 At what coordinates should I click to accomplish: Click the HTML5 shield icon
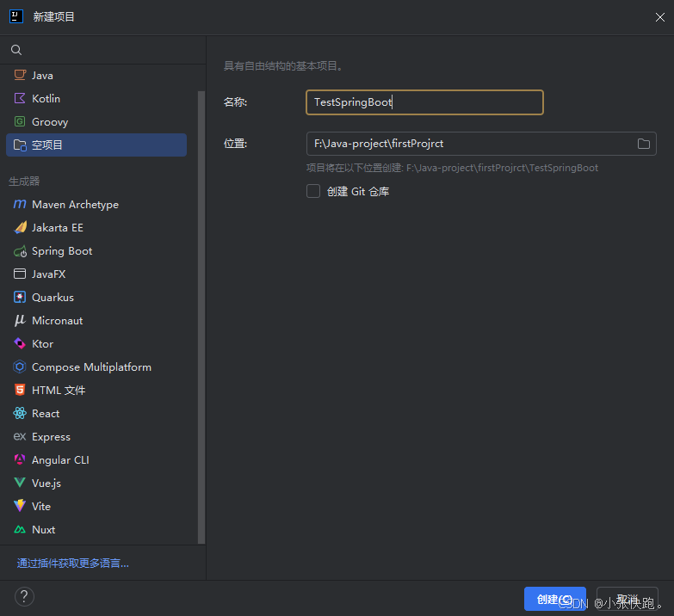[20, 390]
